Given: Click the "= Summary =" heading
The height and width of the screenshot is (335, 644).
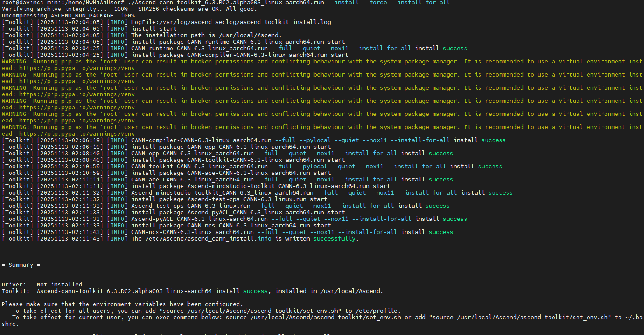Looking at the screenshot, I should [x=21, y=265].
